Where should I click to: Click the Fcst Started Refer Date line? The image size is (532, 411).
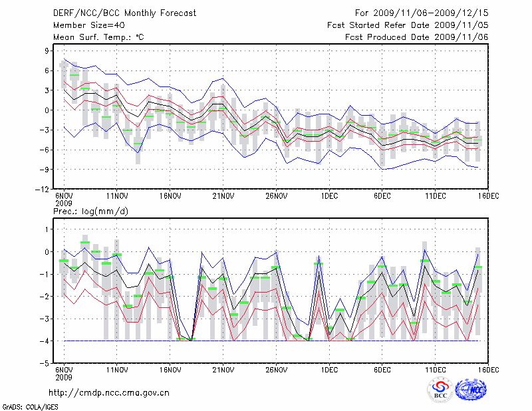point(408,25)
